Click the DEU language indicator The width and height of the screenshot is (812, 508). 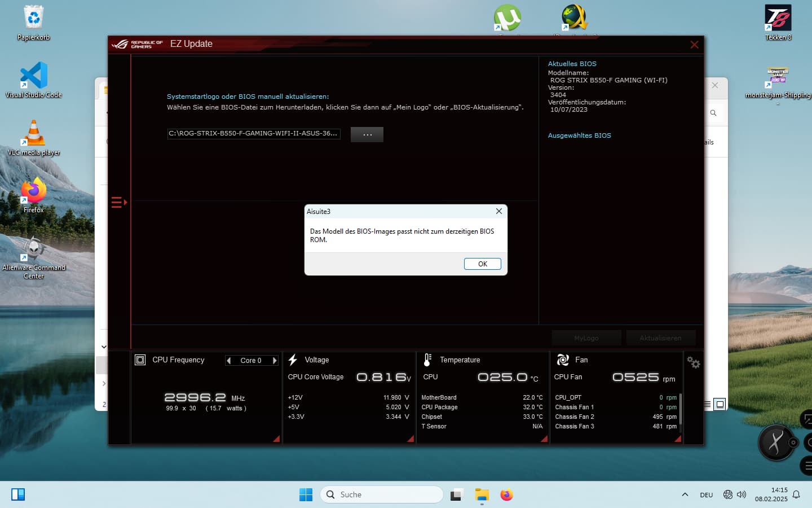tap(706, 495)
